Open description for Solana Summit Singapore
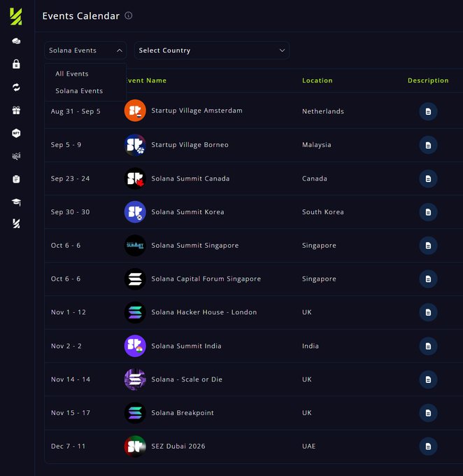The width and height of the screenshot is (463, 476). click(x=428, y=245)
